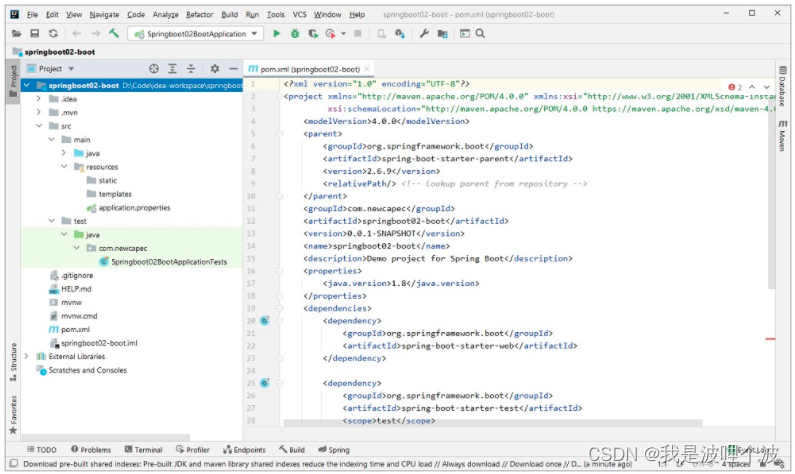Open the TODO tool window
The image size is (795, 474).
point(42,450)
